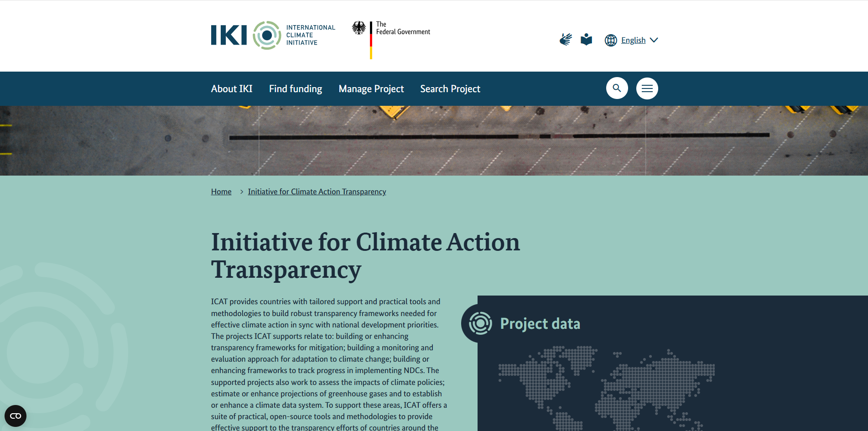Screen dimensions: 868x431
Task: Click the Initiative for Climate Action Transparency breadcrumb
Action: coord(317,192)
